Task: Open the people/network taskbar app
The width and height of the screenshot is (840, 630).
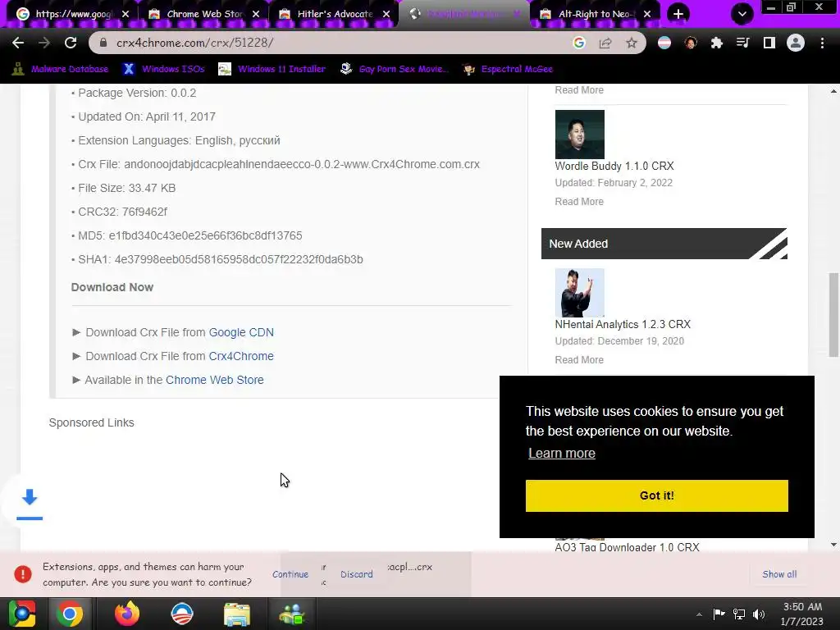Action: (292, 614)
